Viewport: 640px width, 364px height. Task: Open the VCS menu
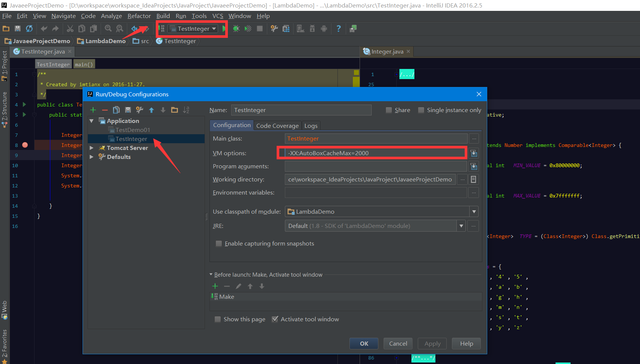click(x=218, y=16)
